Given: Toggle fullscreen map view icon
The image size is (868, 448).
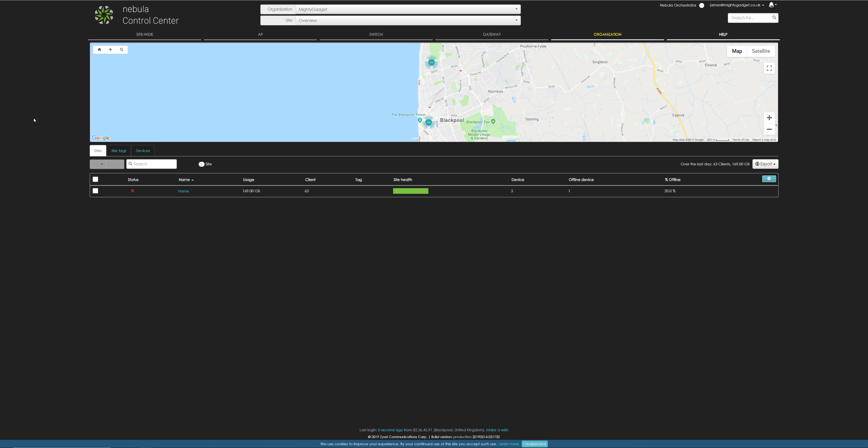Looking at the screenshot, I should pos(769,68).
